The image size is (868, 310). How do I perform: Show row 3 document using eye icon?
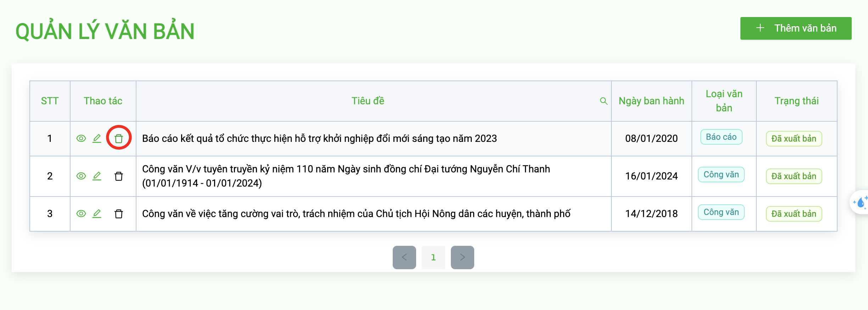coord(81,214)
